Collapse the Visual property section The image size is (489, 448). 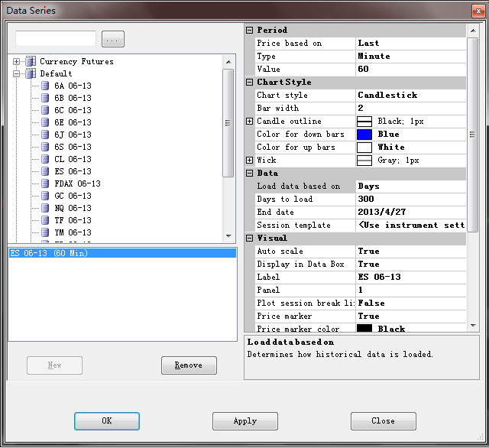tap(249, 238)
